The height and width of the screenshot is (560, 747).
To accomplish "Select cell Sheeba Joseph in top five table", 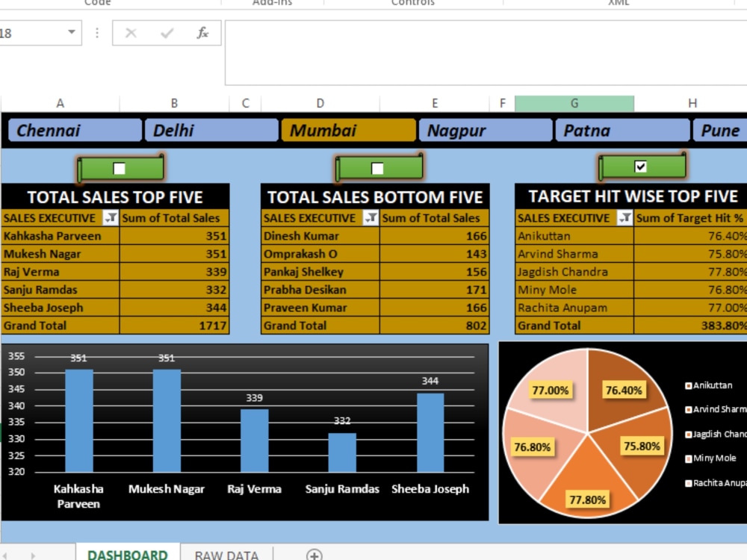I will coord(60,308).
